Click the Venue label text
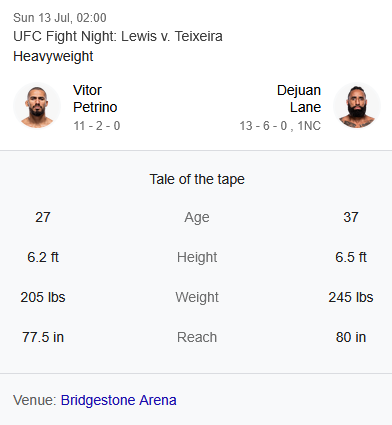Viewport: 392px width, 425px height. click(x=35, y=400)
